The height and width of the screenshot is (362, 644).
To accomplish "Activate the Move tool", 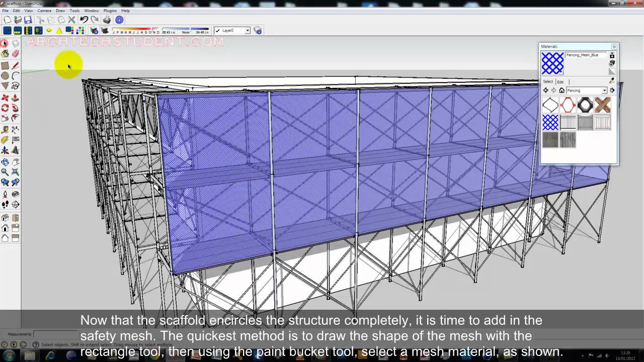I will pyautogui.click(x=5, y=98).
